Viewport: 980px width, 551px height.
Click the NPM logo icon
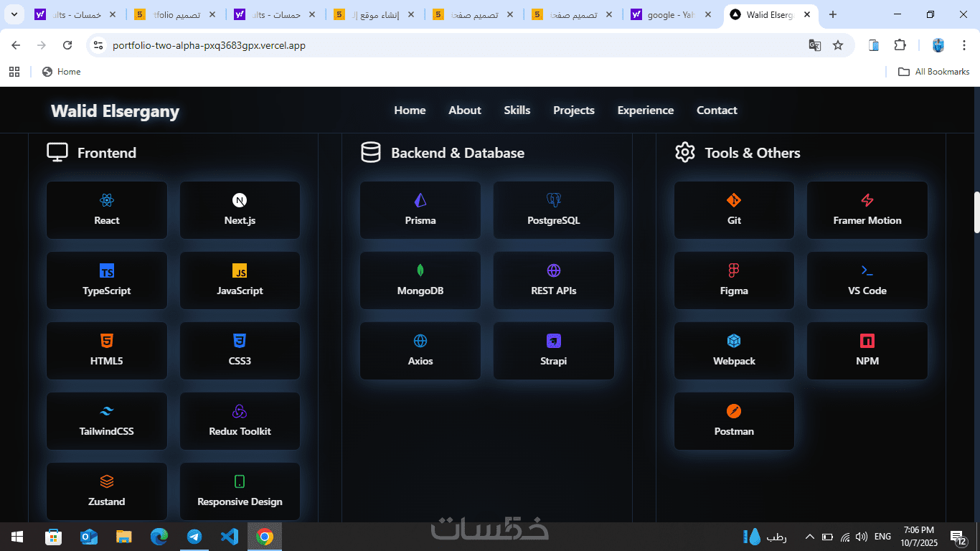point(867,341)
